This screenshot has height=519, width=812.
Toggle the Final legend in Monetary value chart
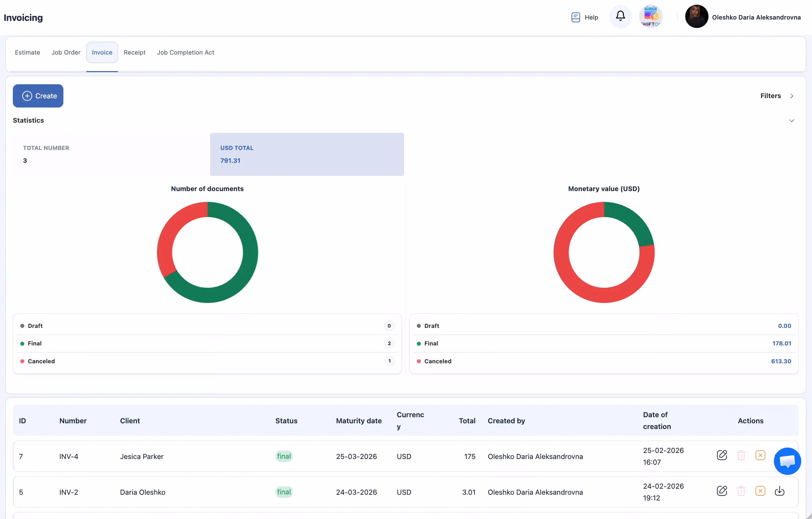432,343
